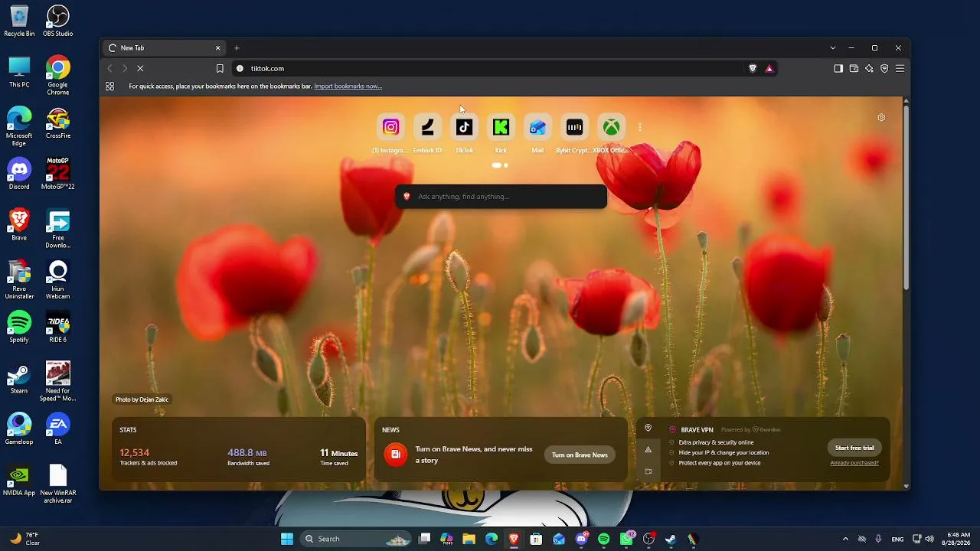Click the Photo by Dejan Zakic credit

point(142,399)
